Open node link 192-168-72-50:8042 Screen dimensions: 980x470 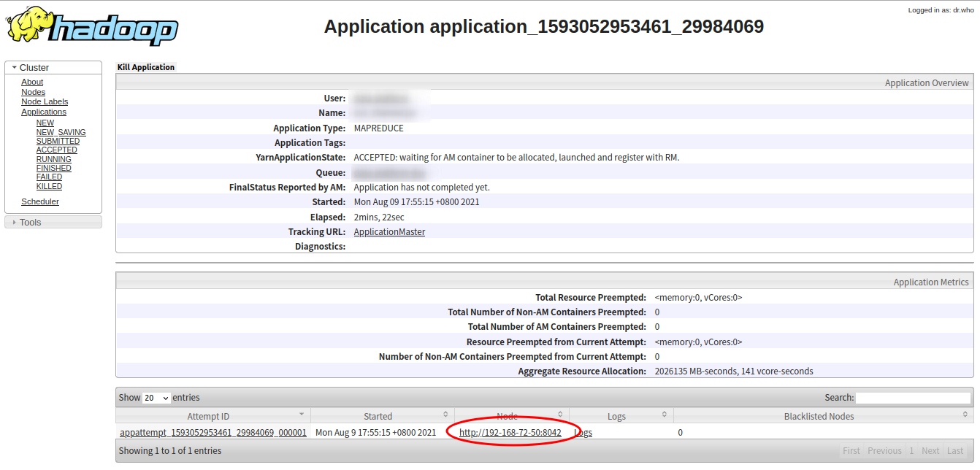510,432
